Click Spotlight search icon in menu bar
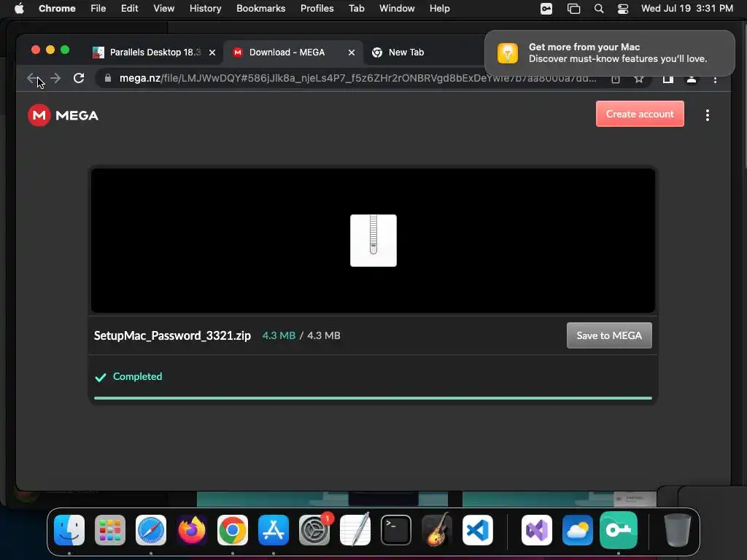The width and height of the screenshot is (747, 560). click(599, 9)
